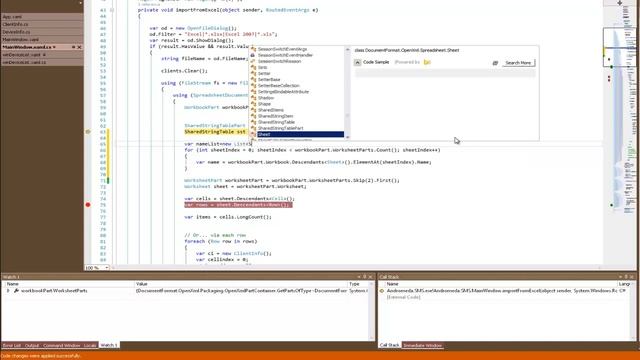
Task: Click the watch value cell for WorksheetParts
Action: (x=241, y=291)
